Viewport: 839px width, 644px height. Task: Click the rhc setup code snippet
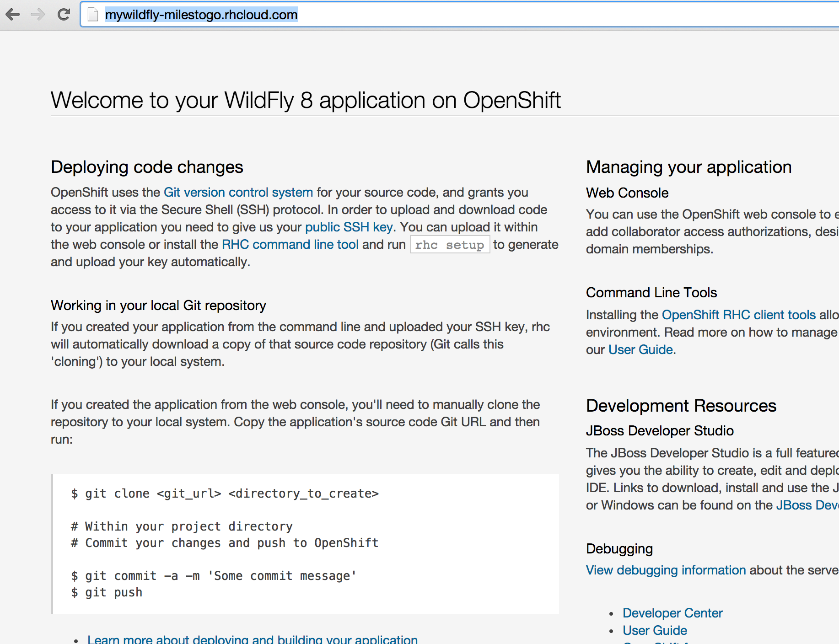tap(450, 244)
